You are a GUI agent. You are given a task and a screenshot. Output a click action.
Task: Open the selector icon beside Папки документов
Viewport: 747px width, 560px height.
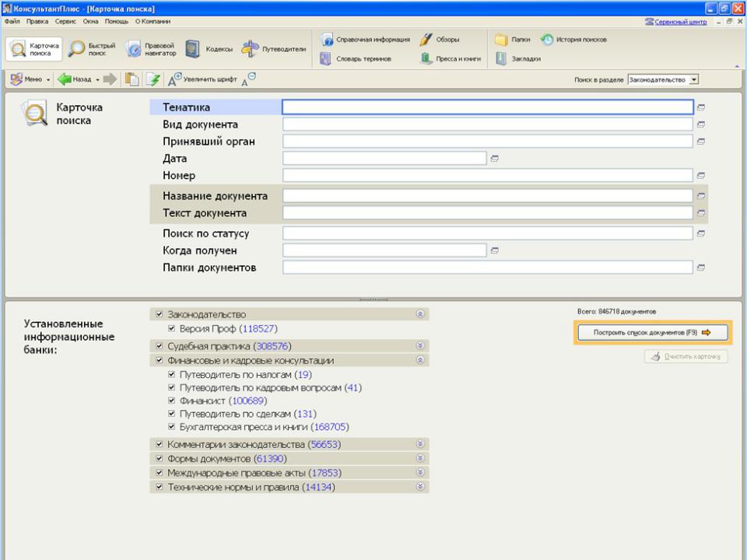pyautogui.click(x=701, y=268)
